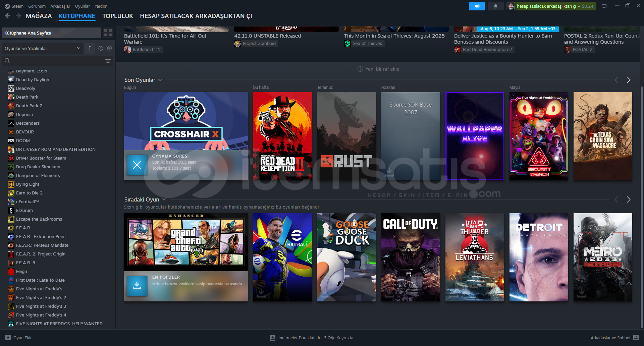Open the Yardım menu
Screen dimensions: 644x346
(101, 6)
